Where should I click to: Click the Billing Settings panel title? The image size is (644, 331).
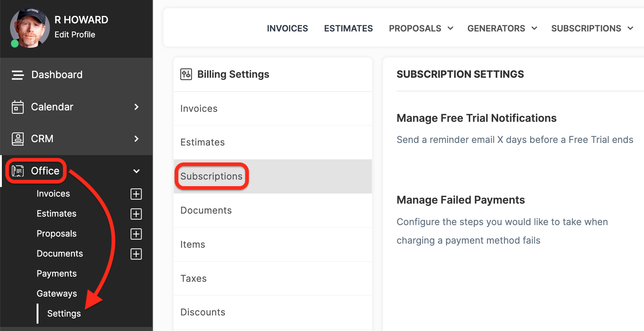(x=233, y=74)
